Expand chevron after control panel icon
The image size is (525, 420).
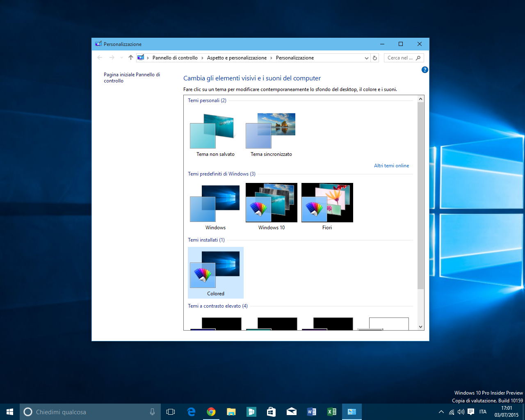click(x=148, y=58)
